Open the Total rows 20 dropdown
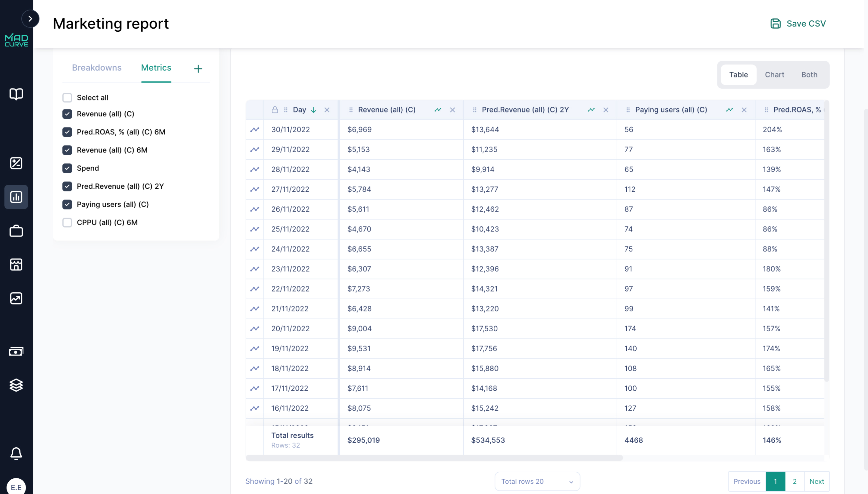Viewport: 868px width, 494px height. pyautogui.click(x=537, y=481)
